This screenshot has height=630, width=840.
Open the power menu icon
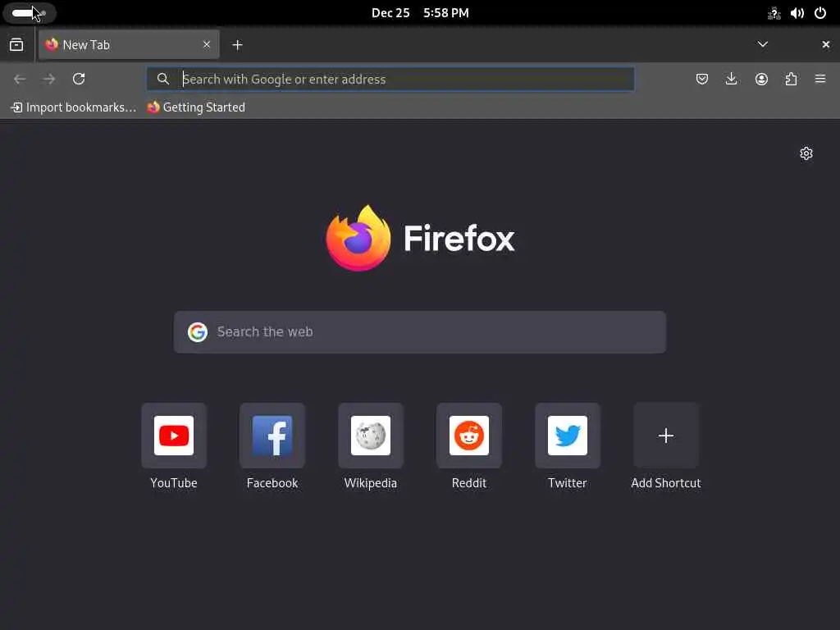[x=820, y=13]
